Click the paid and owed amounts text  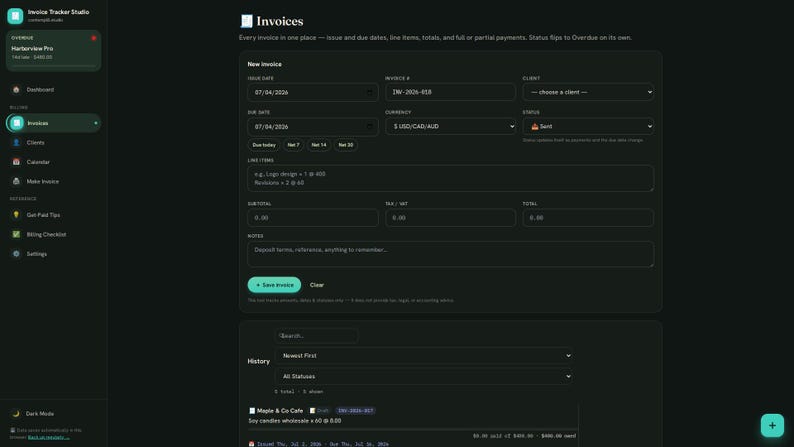[x=524, y=436]
